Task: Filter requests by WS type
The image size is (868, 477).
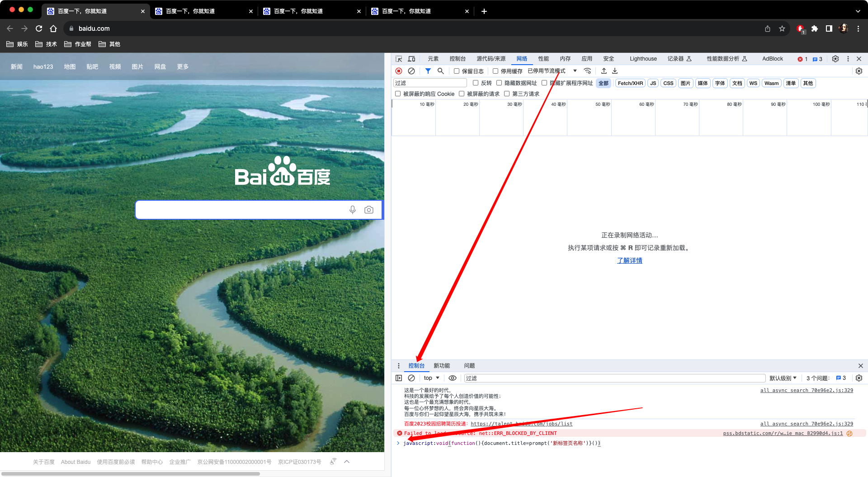Action: [x=753, y=83]
